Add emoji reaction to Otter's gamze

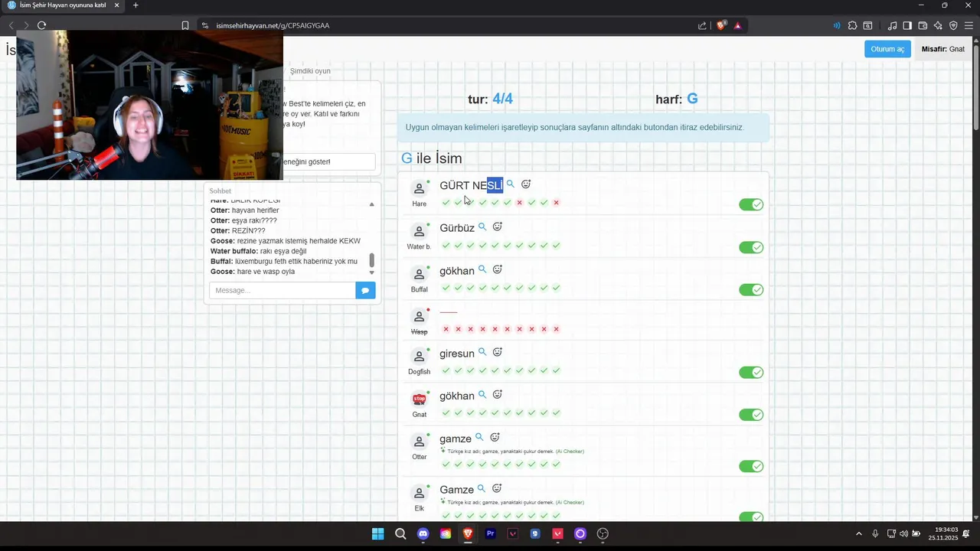[x=495, y=438]
